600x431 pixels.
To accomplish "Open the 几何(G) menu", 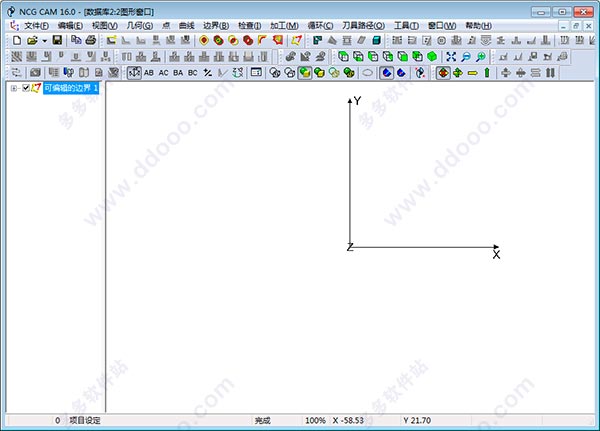I will coord(139,26).
